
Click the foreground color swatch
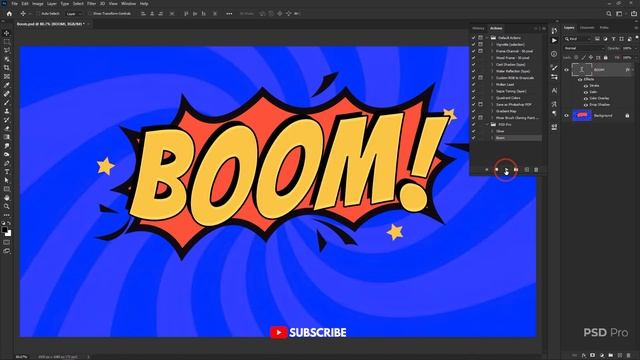(x=4, y=230)
